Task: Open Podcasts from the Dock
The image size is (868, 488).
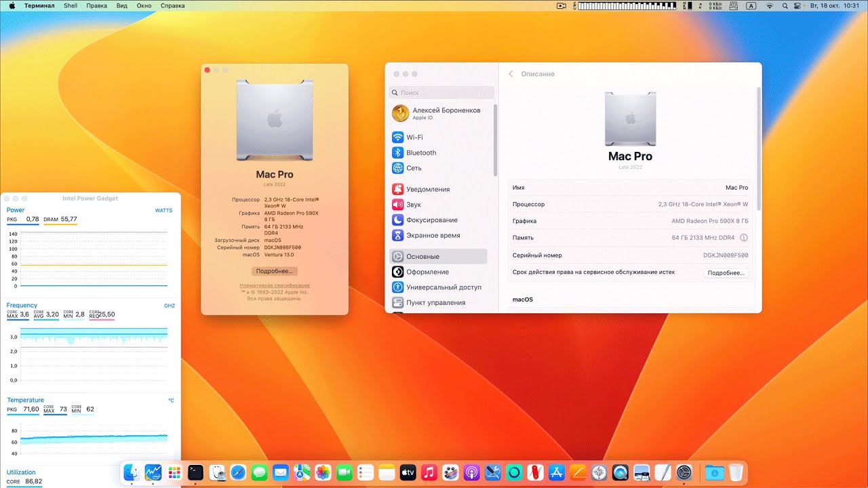Action: pyautogui.click(x=471, y=472)
